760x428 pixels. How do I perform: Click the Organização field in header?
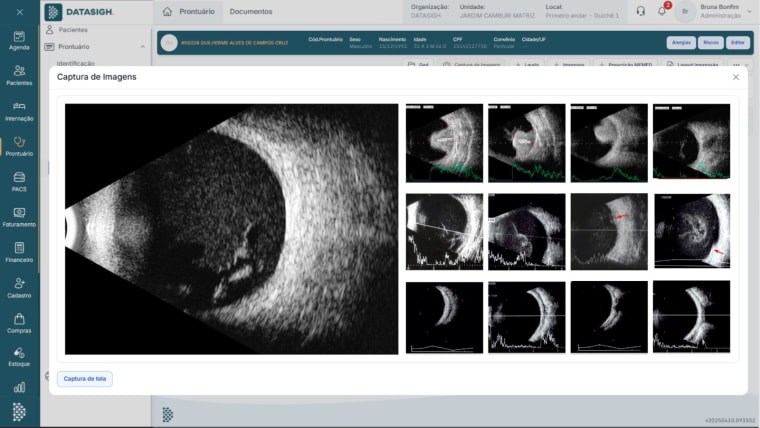point(429,12)
